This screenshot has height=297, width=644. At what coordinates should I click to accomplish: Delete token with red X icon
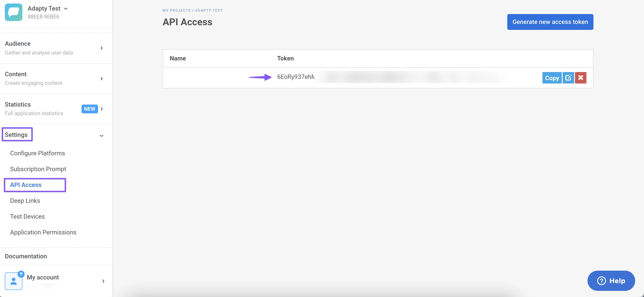pos(580,78)
